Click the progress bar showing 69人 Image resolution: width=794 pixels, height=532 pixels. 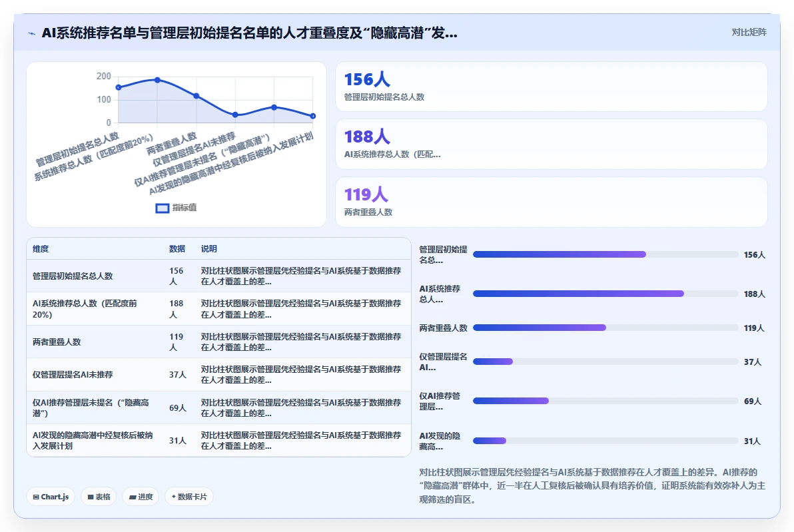pos(605,401)
